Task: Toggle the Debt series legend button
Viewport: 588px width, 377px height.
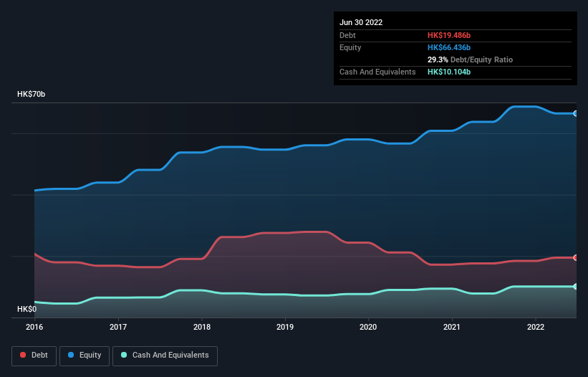Action: click(34, 355)
